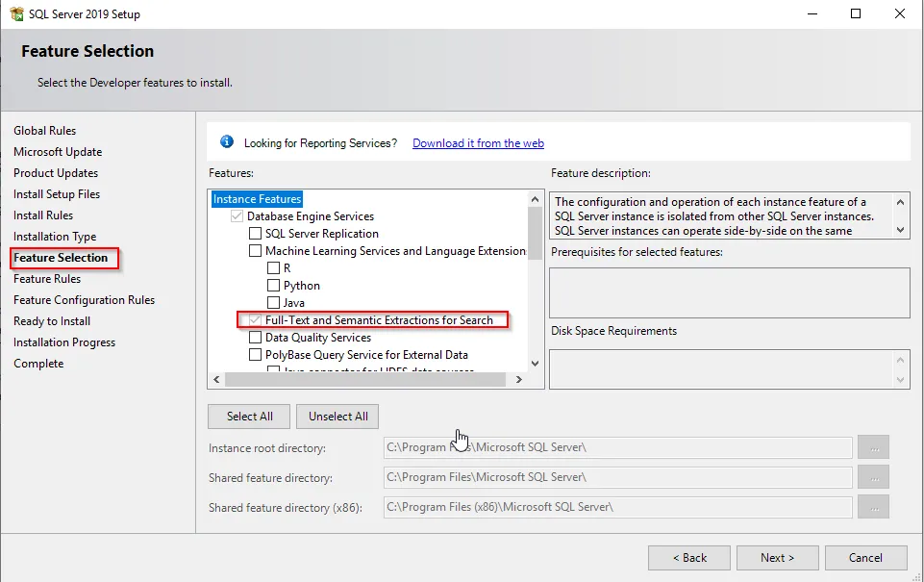Image resolution: width=924 pixels, height=582 pixels.
Task: Open the Download it from the web link
Action: (x=478, y=143)
